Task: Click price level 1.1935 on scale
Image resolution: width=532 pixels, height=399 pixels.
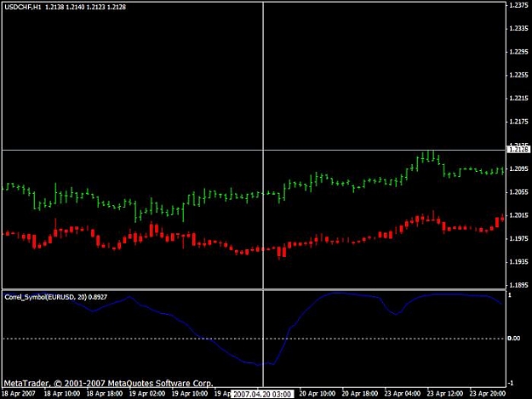Action: point(519,262)
